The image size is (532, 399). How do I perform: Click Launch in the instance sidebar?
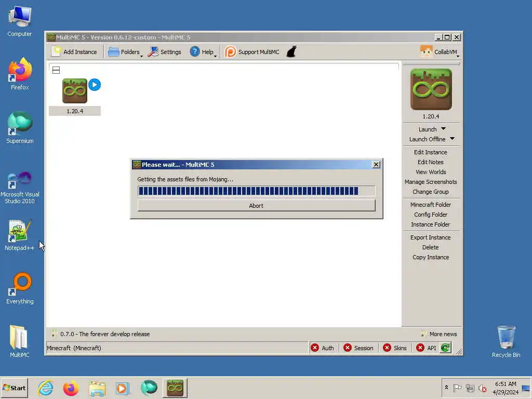(x=427, y=129)
